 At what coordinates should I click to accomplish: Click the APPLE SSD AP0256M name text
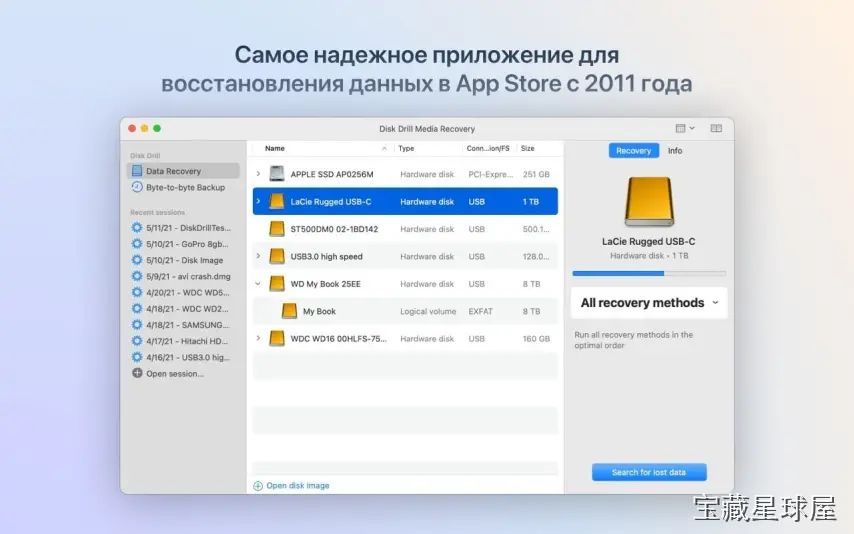332,174
